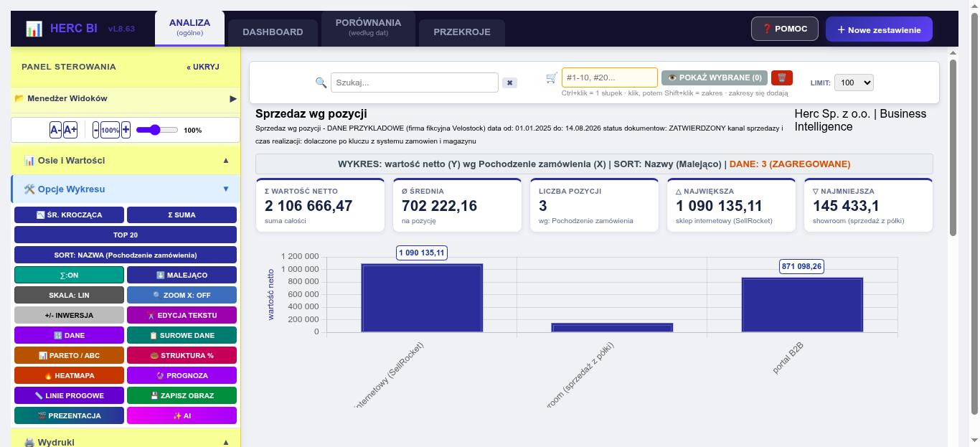Screen dimensions: 980x447
Task: Click the NAJMNIEJSZA summary card
Action: tap(868, 205)
